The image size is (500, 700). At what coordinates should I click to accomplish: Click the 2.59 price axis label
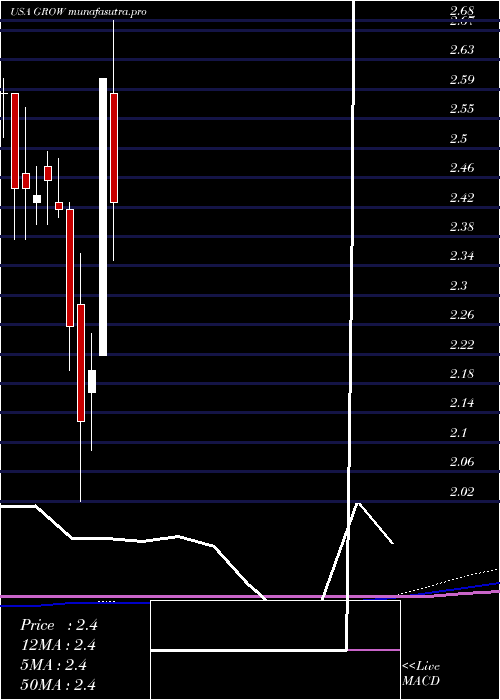click(462, 80)
